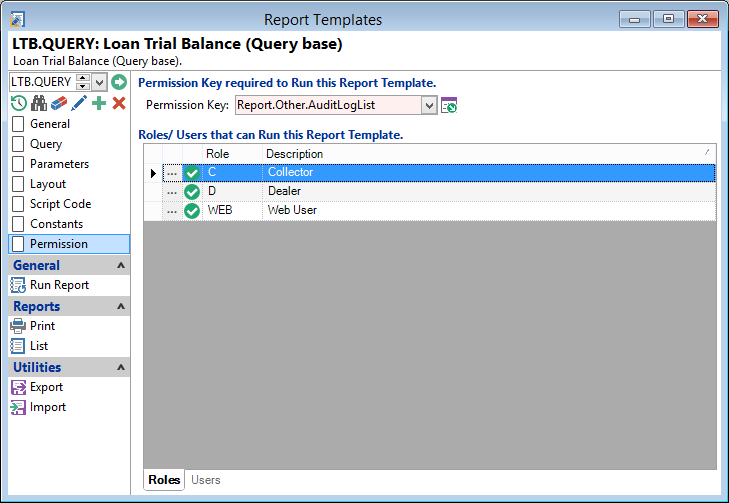
Task: Open the Script Code section
Action: coord(60,204)
